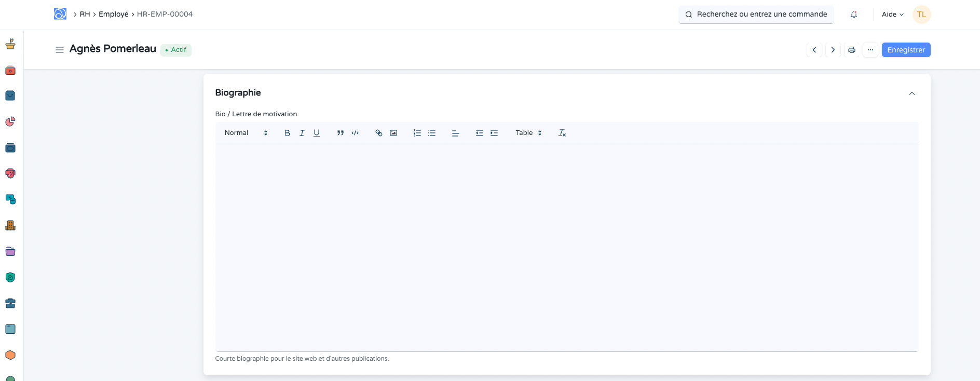The width and height of the screenshot is (980, 381).
Task: Click the Agnès Pomerleau title
Action: pos(113,49)
